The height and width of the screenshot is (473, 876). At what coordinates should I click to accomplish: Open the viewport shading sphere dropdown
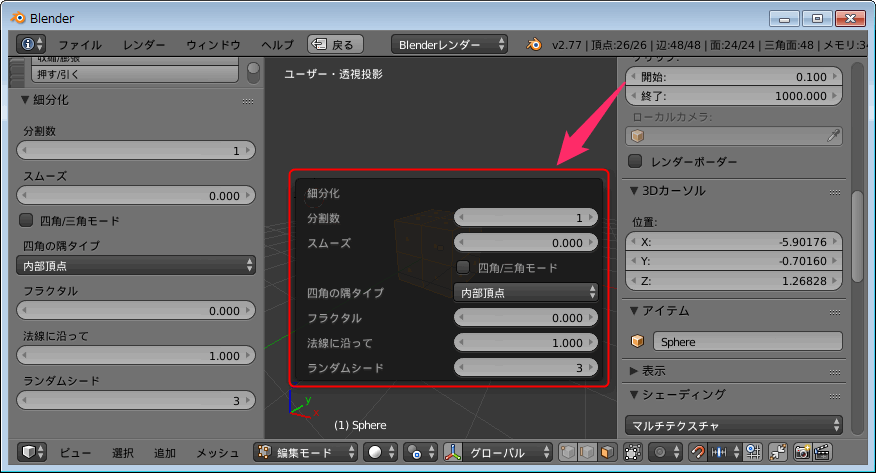[x=381, y=452]
